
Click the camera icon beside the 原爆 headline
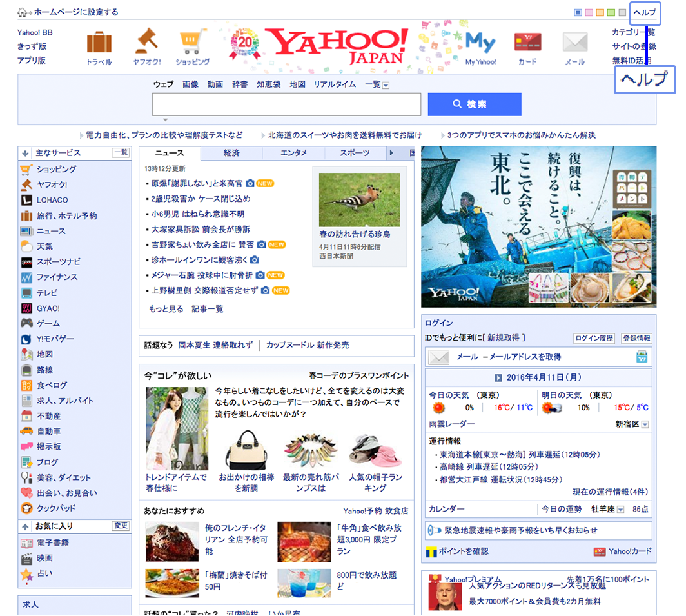(x=250, y=183)
